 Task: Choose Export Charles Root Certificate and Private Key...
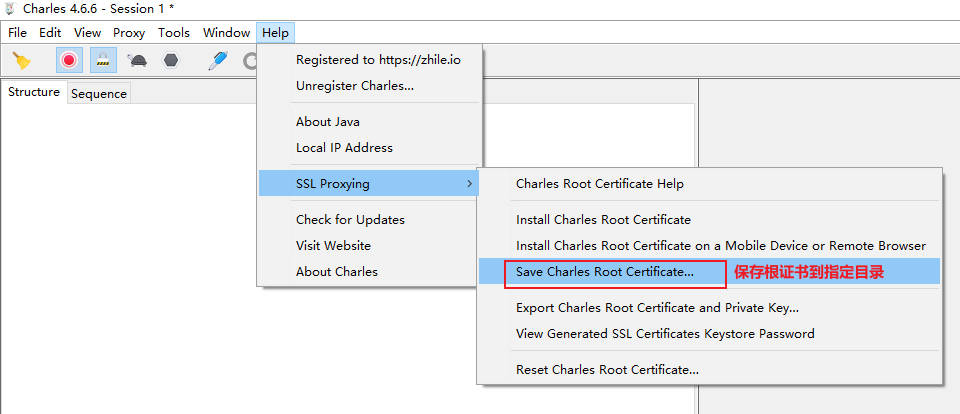point(709,307)
